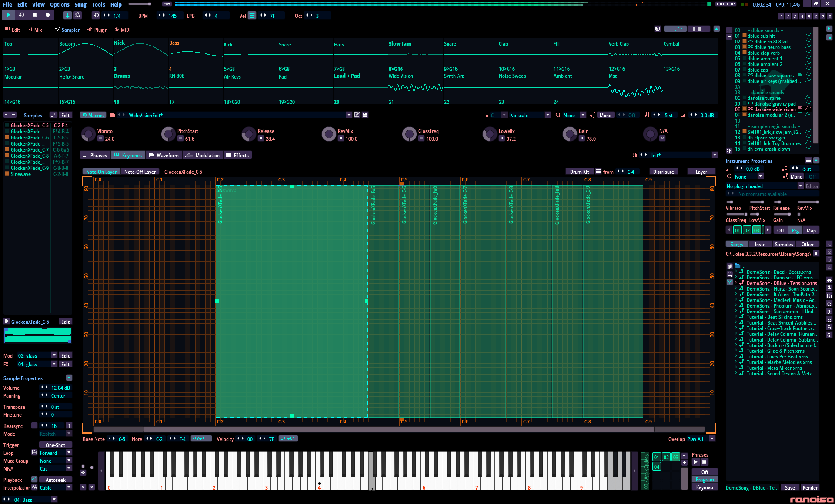Screen dimensions: 835x504
Task: Add a phrase with the plus button
Action: pos(684,462)
